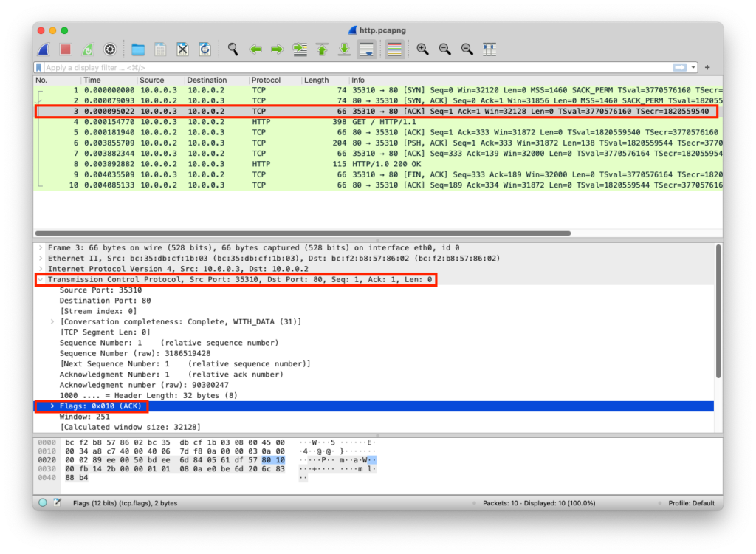Restart the current capture
This screenshot has width=756, height=554.
(x=88, y=49)
